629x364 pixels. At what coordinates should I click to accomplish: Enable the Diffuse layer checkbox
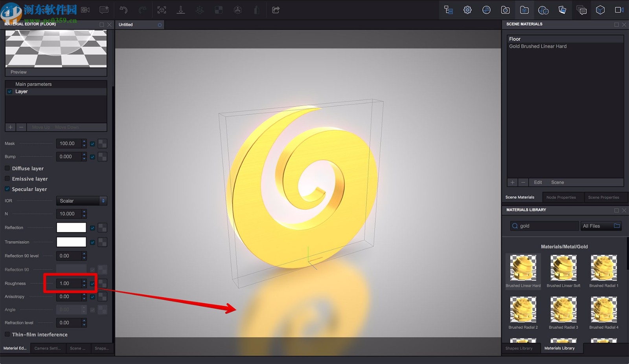7,168
